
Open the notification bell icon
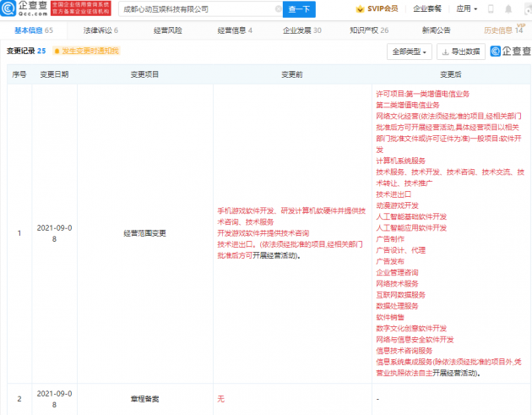pyautogui.click(x=508, y=9)
